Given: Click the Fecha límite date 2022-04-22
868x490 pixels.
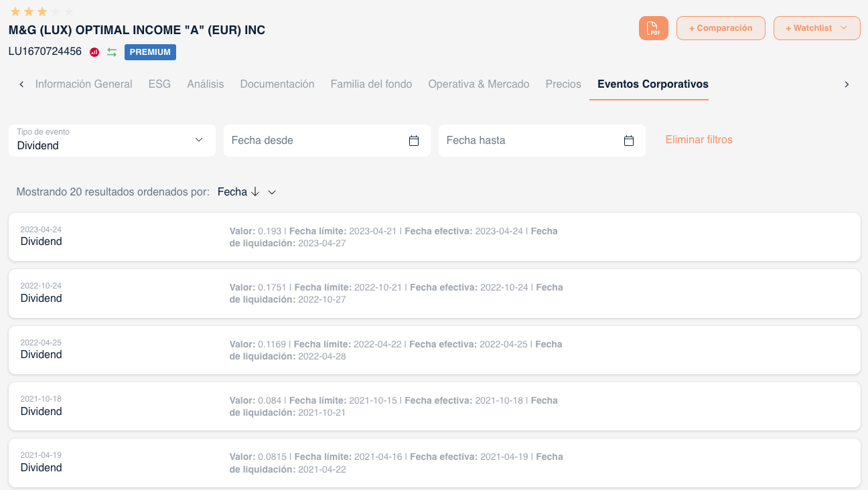Looking at the screenshot, I should [378, 344].
